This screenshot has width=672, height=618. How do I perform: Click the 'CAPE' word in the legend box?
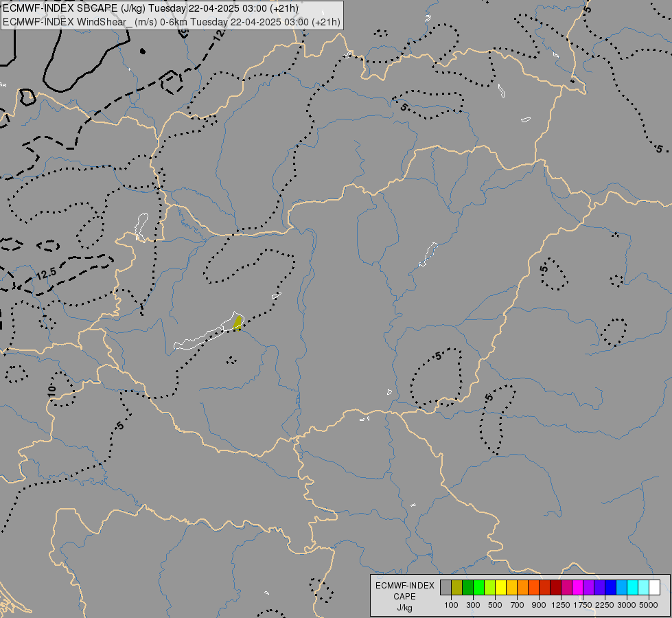pos(404,597)
